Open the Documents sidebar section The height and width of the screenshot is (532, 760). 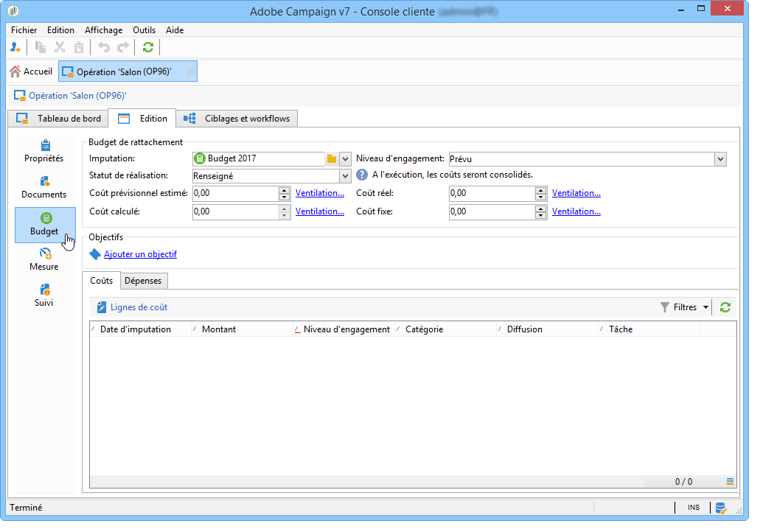[x=44, y=187]
